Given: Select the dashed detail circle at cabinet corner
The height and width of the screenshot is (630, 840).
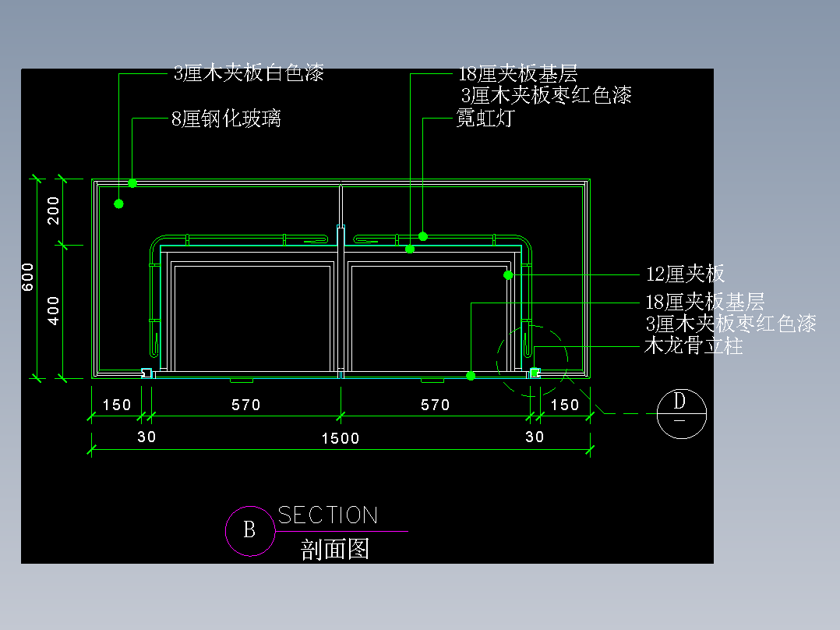Looking at the screenshot, I should point(532,360).
